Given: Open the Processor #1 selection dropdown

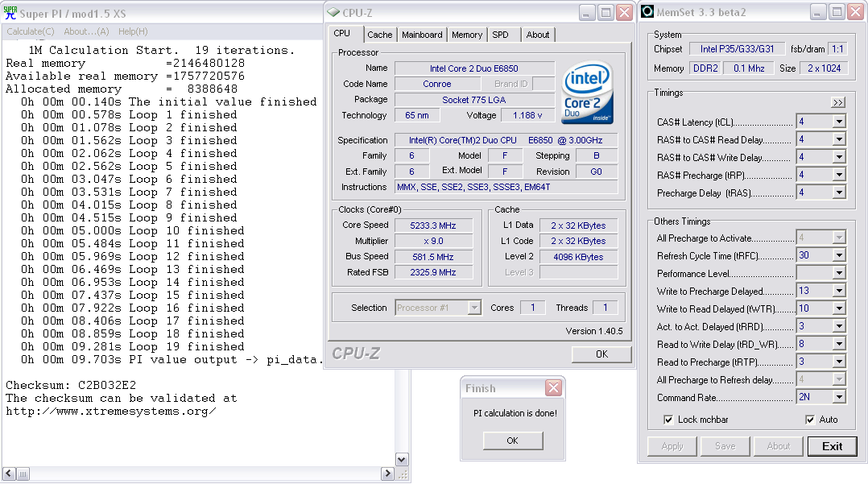Looking at the screenshot, I should point(473,308).
